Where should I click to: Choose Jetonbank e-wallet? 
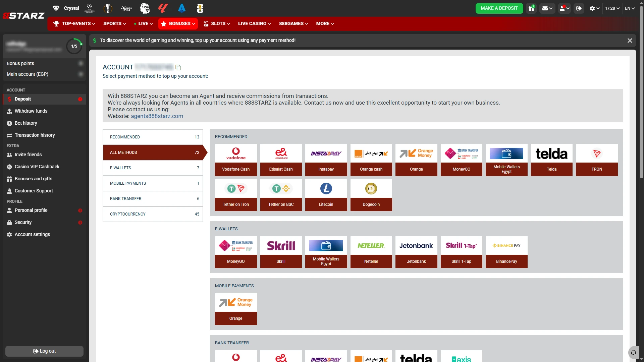[x=416, y=252]
